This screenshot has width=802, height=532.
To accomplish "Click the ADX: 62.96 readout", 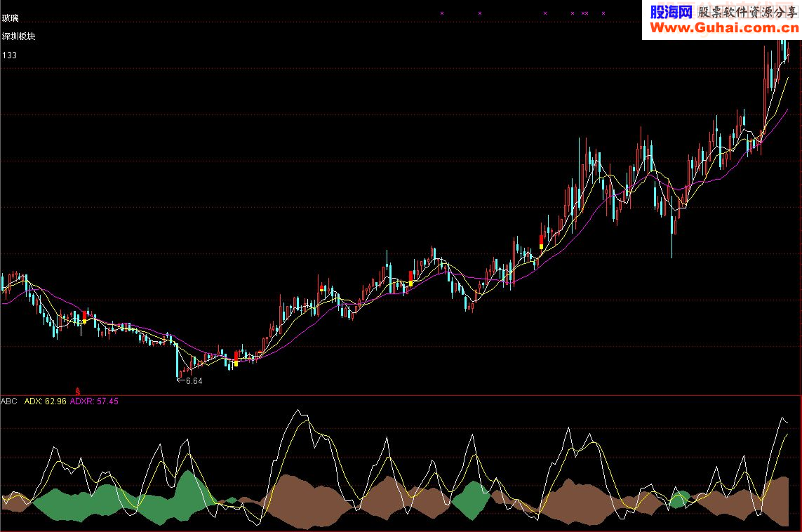I will [x=46, y=401].
